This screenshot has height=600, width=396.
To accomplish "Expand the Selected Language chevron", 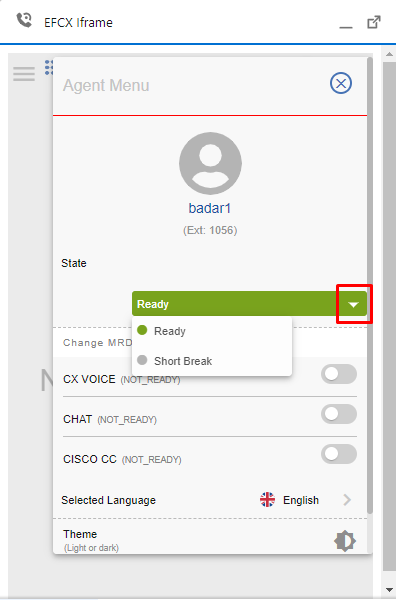I will pos(347,500).
